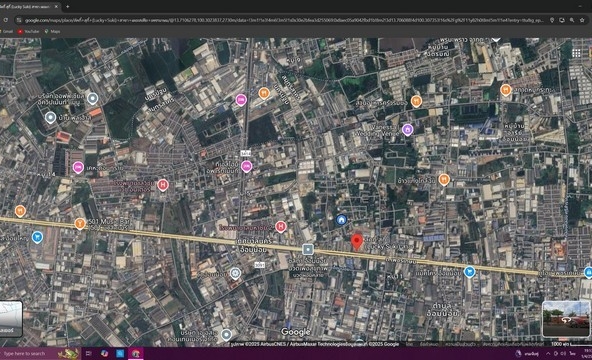Click the blue shopping cart marker on right
592x360 pixels.
point(469,272)
